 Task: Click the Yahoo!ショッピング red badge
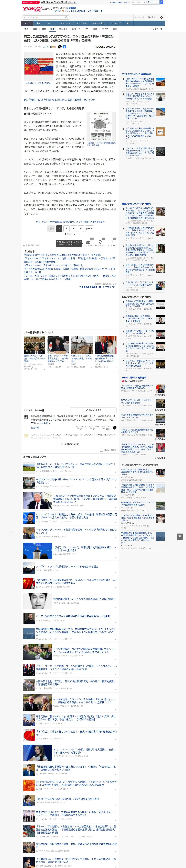31,2
